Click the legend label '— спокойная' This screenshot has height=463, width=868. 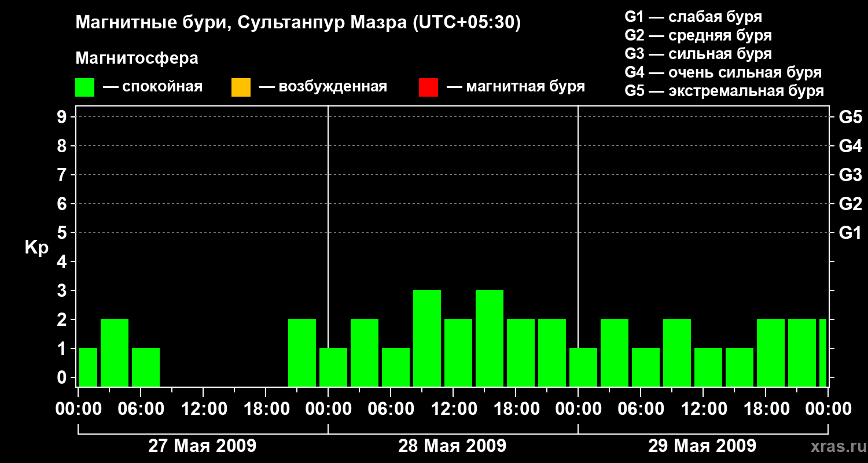(x=153, y=87)
